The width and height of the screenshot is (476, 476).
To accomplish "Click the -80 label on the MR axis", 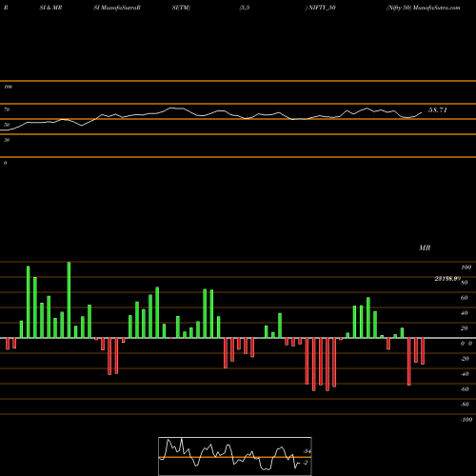I will coord(465,405).
